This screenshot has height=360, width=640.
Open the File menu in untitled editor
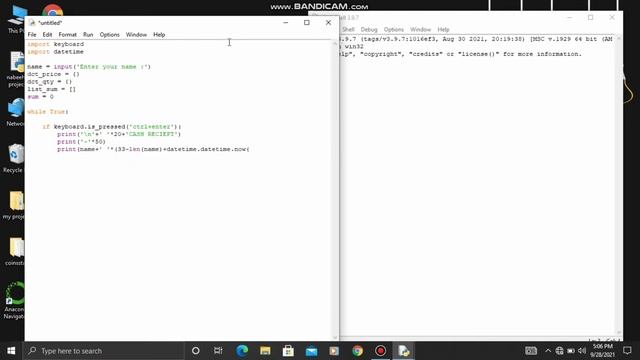pyautogui.click(x=32, y=35)
